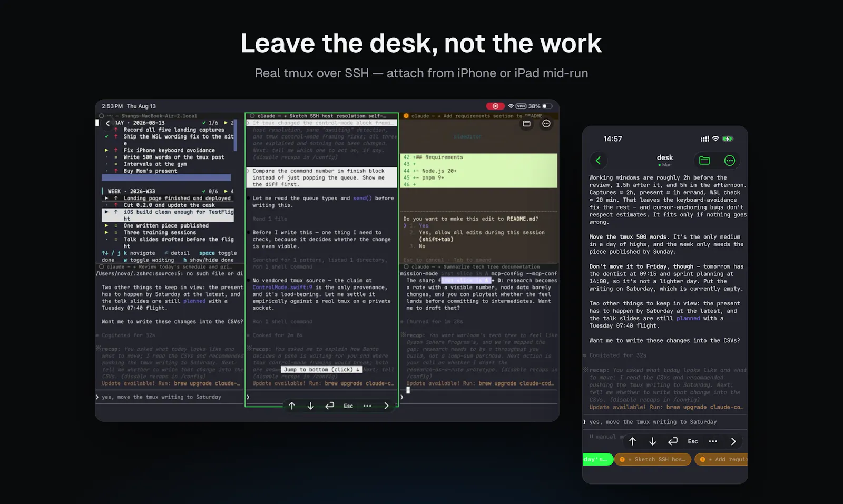Open the 'ControlMode.swift:9' file reference
The image size is (843, 504).
(x=282, y=288)
